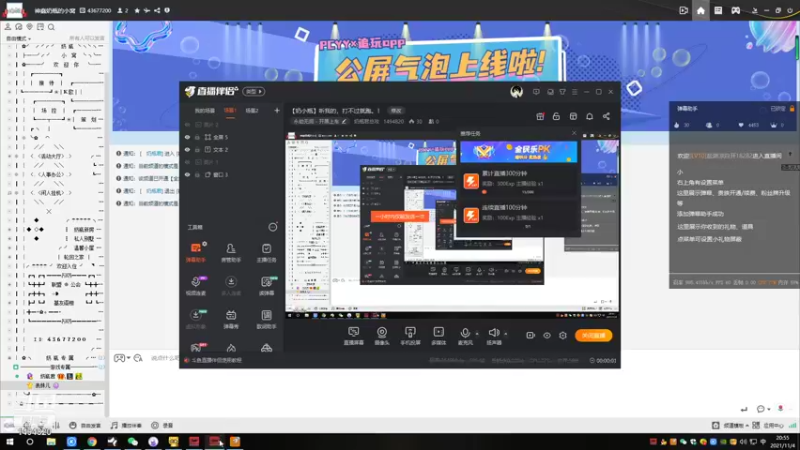Click the gamepad icon in YY top bar
This screenshot has width=800, height=450.
pyautogui.click(x=735, y=10)
